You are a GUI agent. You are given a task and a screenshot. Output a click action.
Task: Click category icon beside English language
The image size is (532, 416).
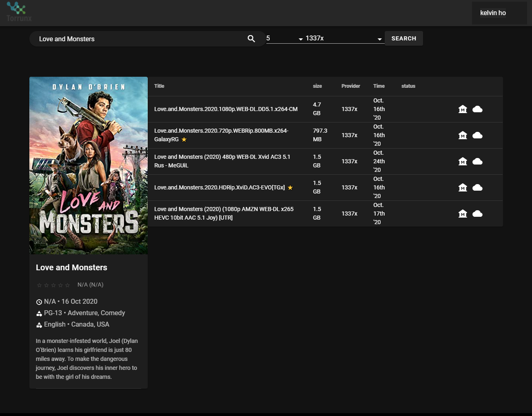[x=39, y=325]
